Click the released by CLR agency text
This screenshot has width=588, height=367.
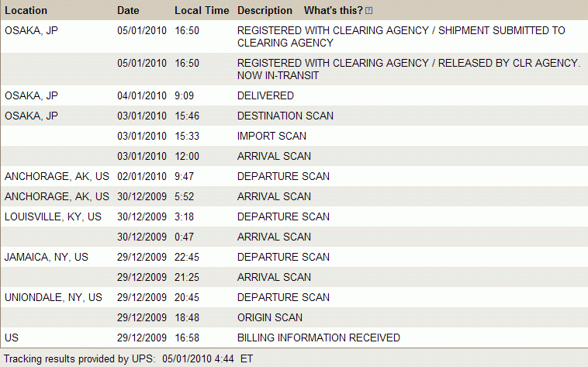(409, 69)
